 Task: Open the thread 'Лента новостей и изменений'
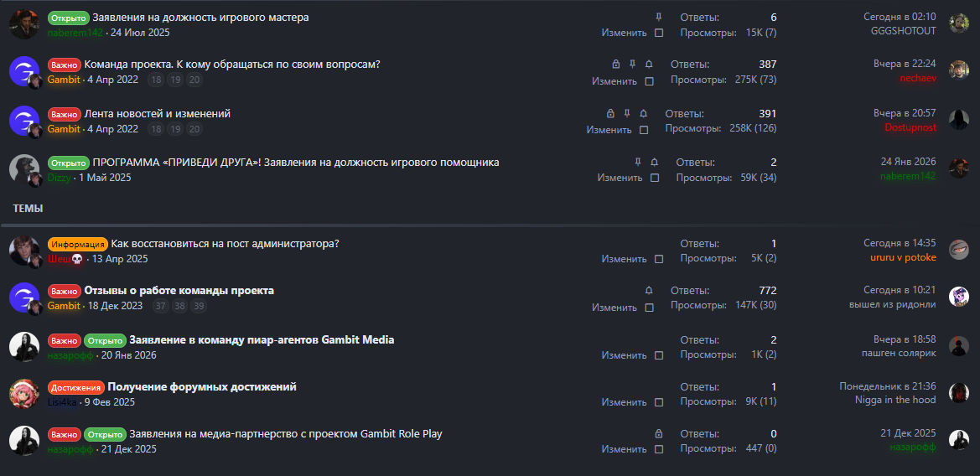158,113
